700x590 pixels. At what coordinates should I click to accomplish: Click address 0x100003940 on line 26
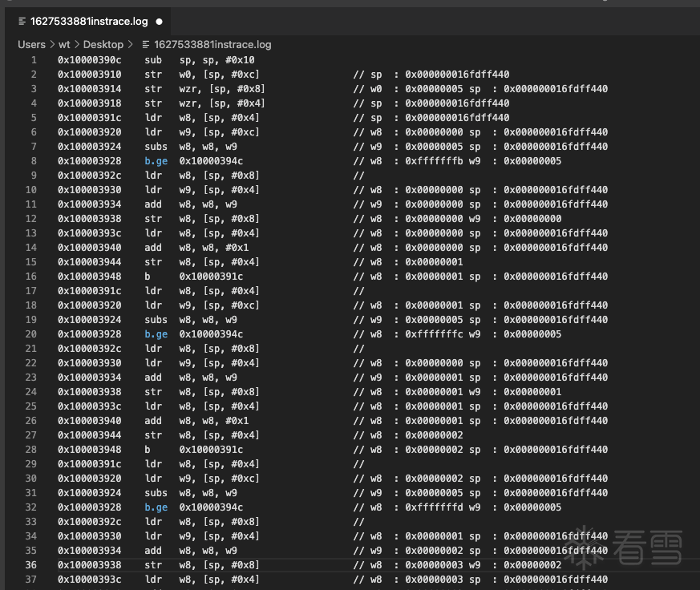click(x=89, y=420)
